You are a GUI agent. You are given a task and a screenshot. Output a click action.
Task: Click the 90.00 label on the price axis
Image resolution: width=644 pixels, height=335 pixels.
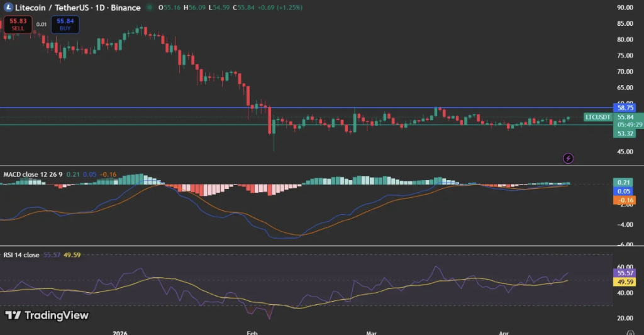pyautogui.click(x=625, y=8)
